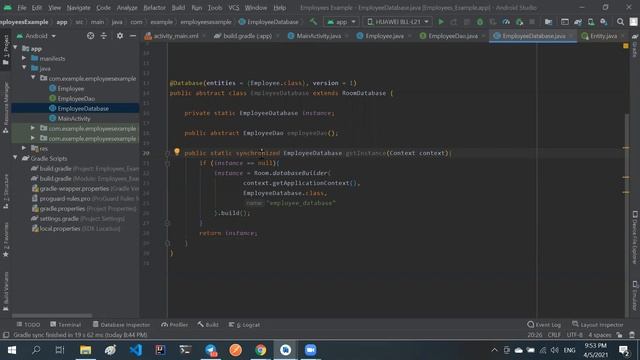The image size is (640, 360).
Task: Open the Logcat tool window
Action: point(244,324)
